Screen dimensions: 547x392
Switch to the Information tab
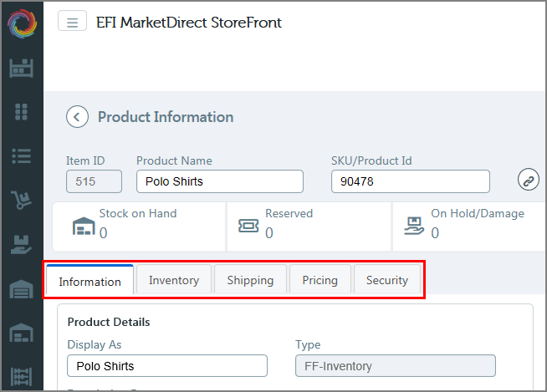point(90,280)
